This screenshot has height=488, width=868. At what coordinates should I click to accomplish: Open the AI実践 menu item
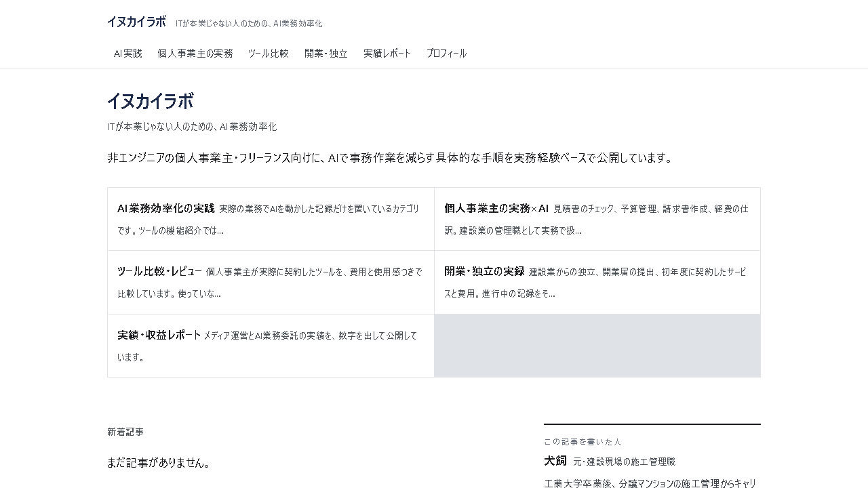[128, 54]
